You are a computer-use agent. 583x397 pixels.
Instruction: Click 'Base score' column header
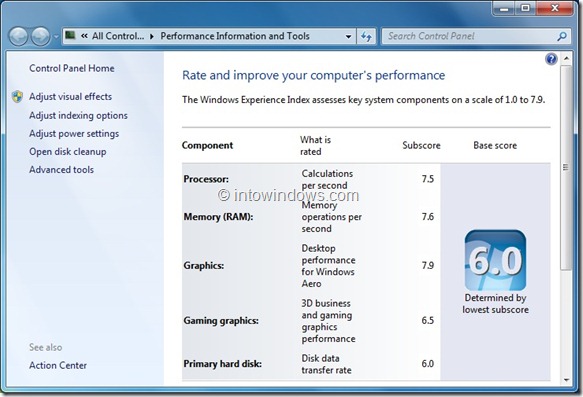pyautogui.click(x=495, y=145)
